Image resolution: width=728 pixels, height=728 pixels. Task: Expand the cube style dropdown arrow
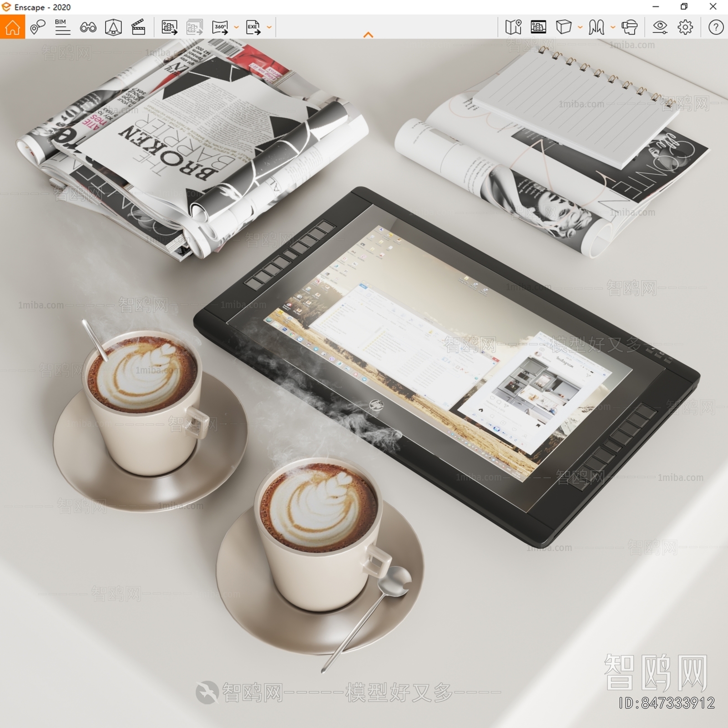point(580,27)
